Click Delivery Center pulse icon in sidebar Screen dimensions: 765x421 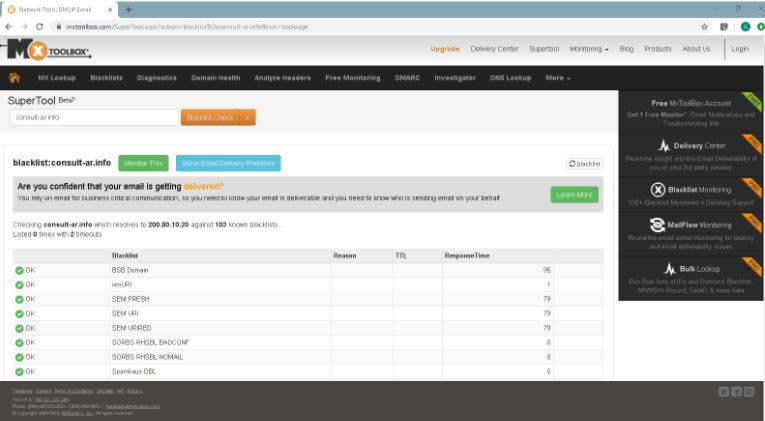tap(664, 145)
